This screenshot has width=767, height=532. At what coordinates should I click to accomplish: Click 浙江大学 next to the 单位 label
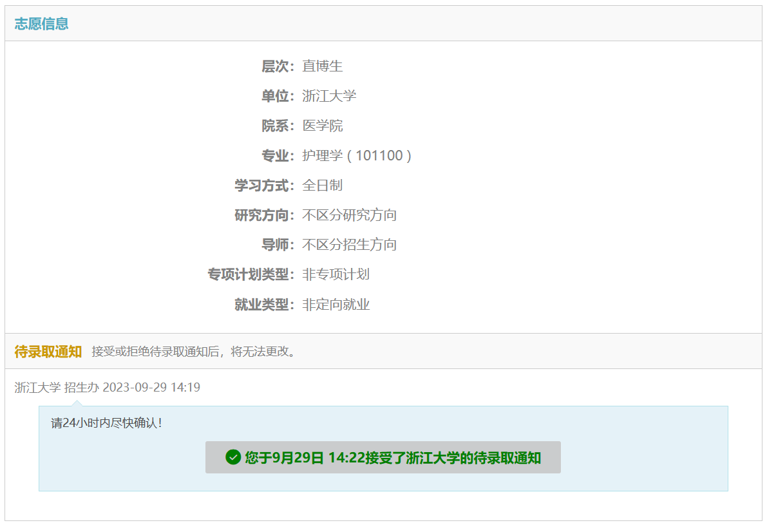[329, 96]
